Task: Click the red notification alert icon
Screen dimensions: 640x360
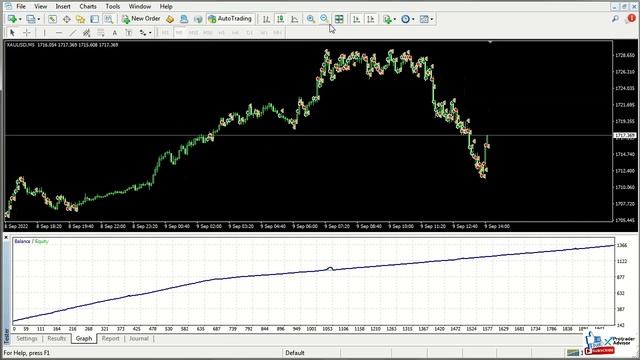Action: (631, 19)
